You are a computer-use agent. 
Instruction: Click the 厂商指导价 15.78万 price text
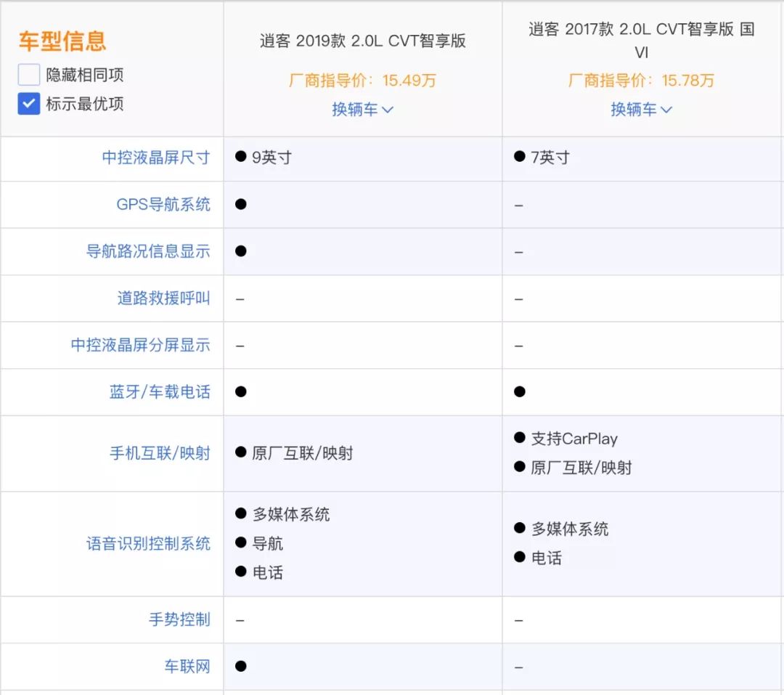click(642, 81)
